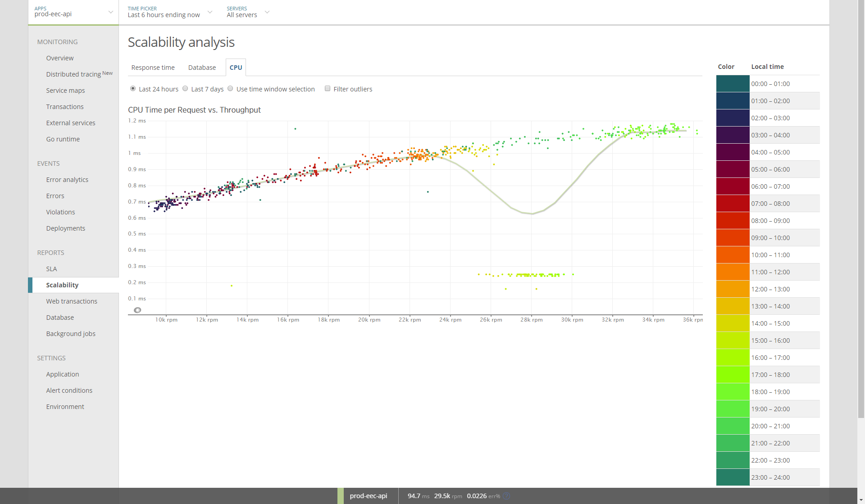The image size is (865, 504).
Task: Click the green prod-eec-api status indicator bar
Action: point(340,496)
